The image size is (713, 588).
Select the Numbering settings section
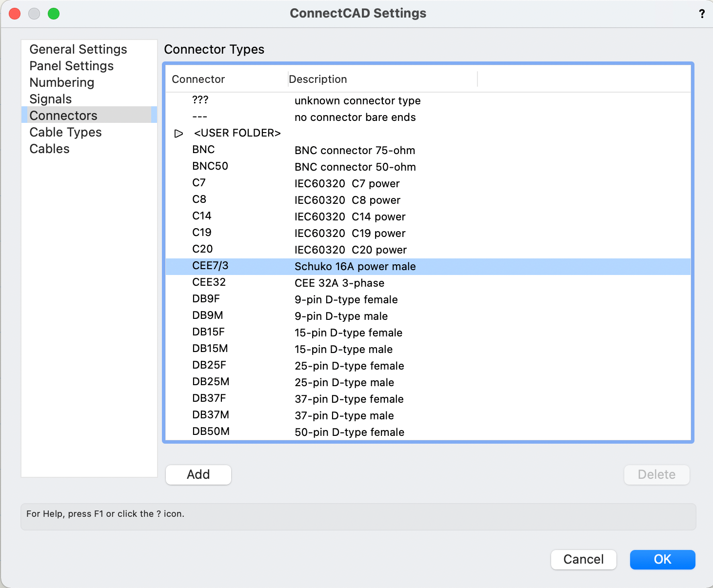[61, 82]
